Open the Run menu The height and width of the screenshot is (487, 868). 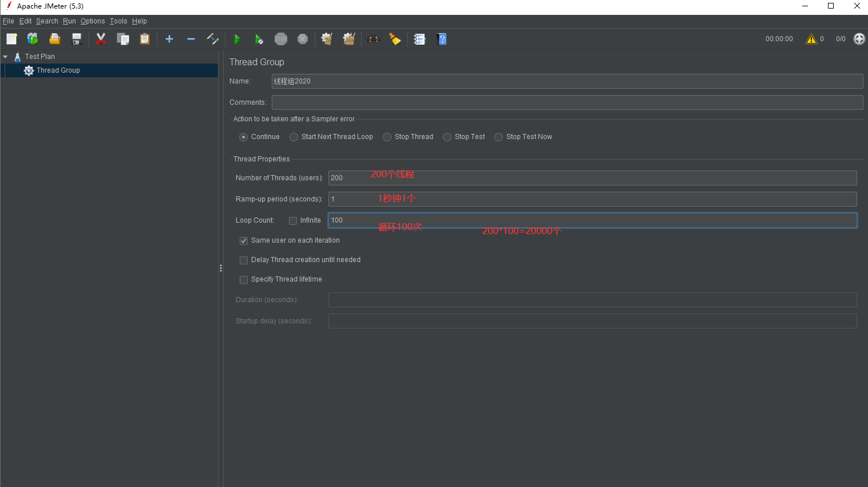(69, 21)
